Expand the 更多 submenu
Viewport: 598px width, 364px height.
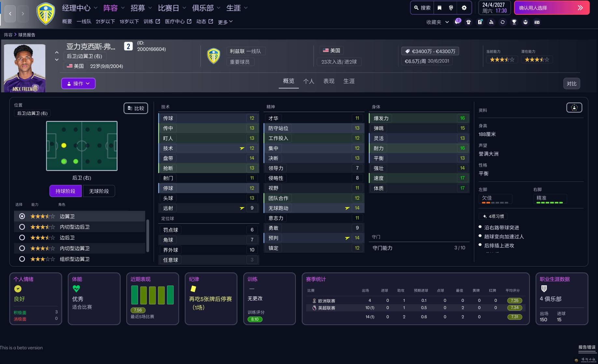[x=225, y=22]
